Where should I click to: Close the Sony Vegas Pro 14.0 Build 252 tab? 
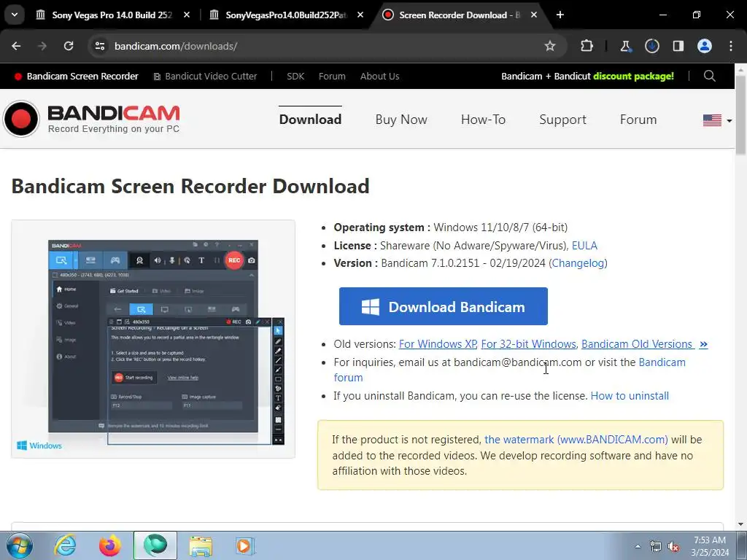tap(187, 15)
